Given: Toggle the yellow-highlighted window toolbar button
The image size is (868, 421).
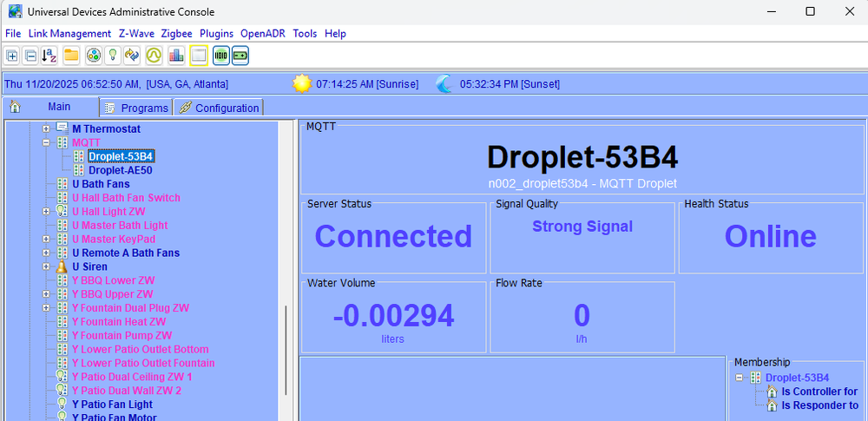Looking at the screenshot, I should [199, 56].
